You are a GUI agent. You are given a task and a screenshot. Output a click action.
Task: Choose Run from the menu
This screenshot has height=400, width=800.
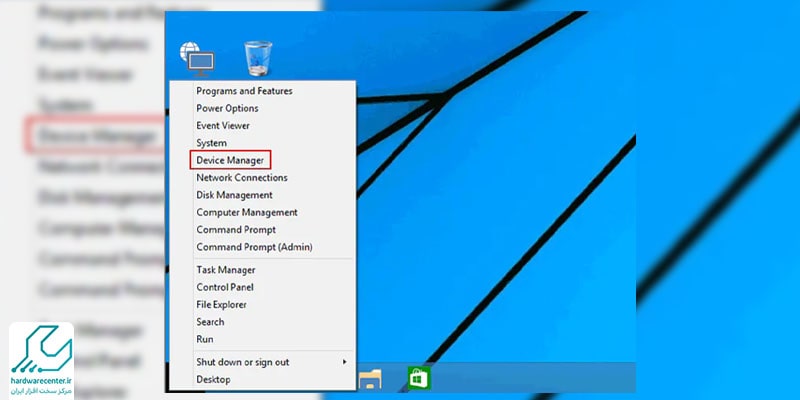click(262, 339)
